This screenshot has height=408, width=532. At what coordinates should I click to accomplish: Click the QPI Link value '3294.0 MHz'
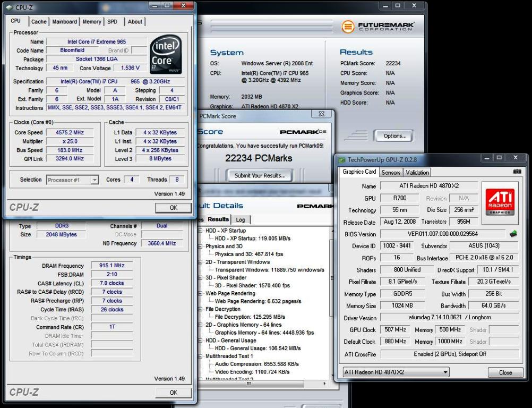[x=70, y=158]
